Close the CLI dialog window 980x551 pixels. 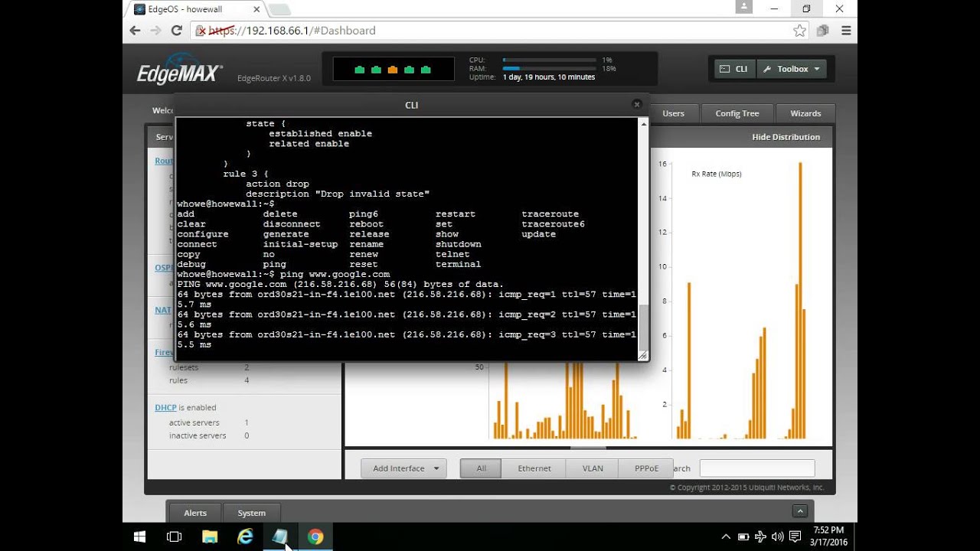636,104
